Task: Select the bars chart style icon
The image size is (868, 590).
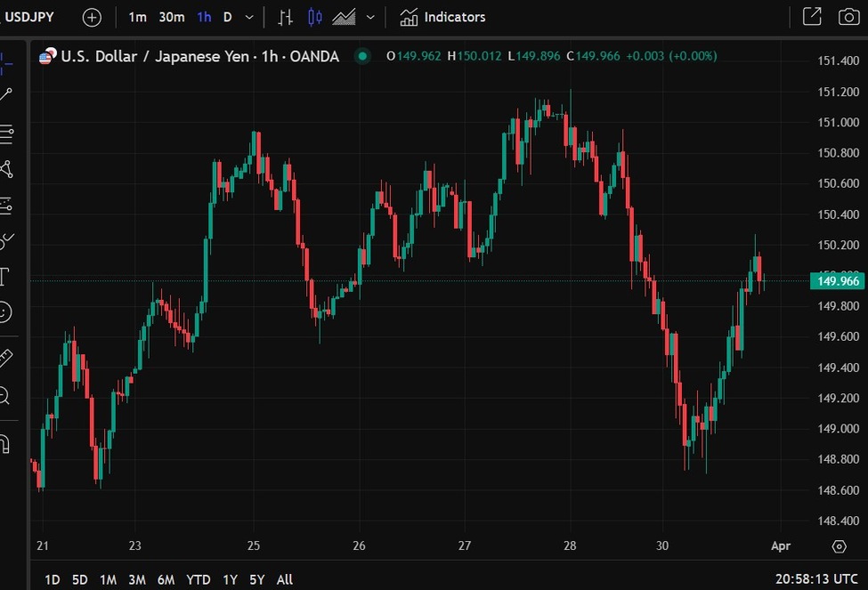Action: (285, 17)
